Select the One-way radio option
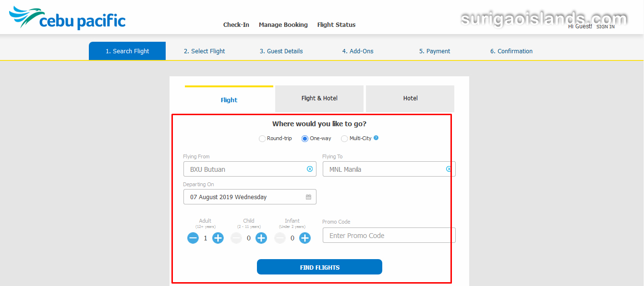The width and height of the screenshot is (644, 286). click(305, 139)
